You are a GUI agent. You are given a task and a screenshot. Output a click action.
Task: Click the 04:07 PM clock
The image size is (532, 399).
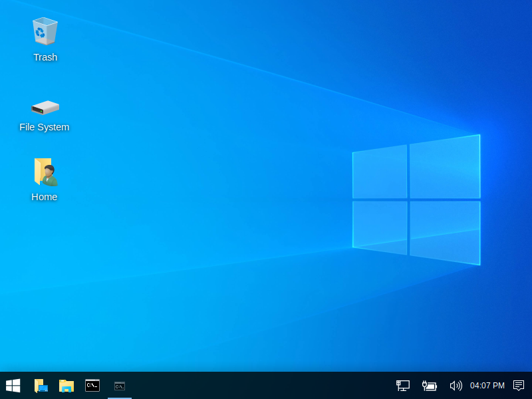tap(487, 386)
